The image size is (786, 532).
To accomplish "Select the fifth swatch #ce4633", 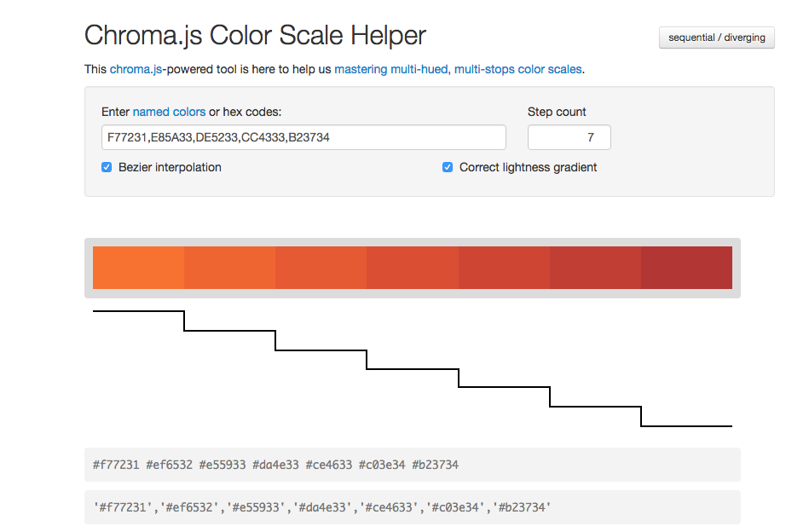I will 505,268.
